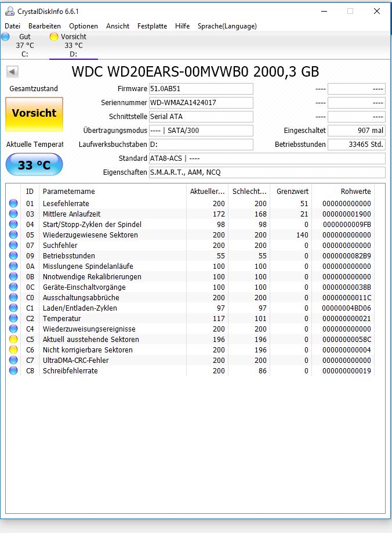Screen dimensions: 392x533
Task: Go to previous disk with left arrow
Action: (x=12, y=72)
